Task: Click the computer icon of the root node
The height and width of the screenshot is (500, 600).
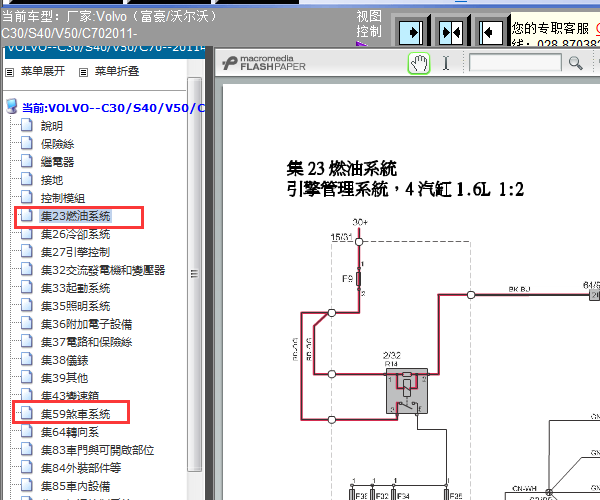Action: click(x=12, y=107)
